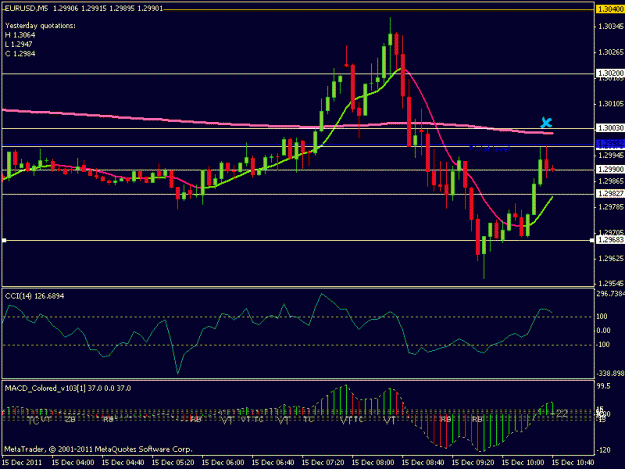Click the '15 Dec 09:20' time label
625x469 pixels.
point(473,463)
